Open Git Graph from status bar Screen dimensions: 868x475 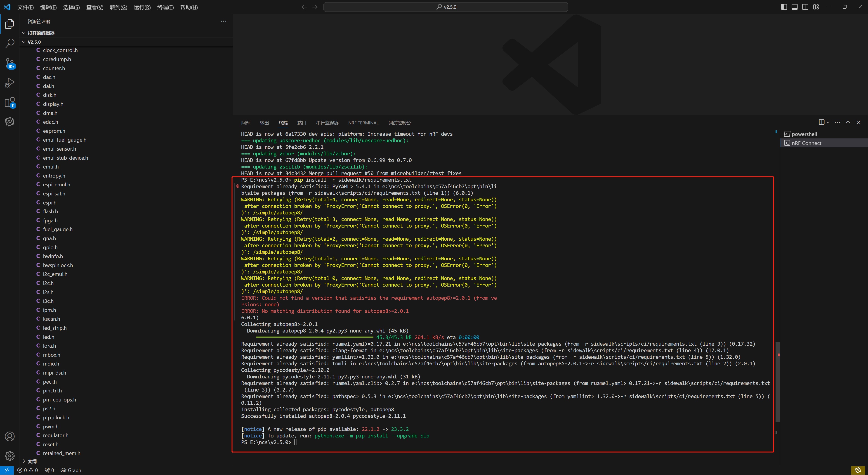click(x=71, y=470)
